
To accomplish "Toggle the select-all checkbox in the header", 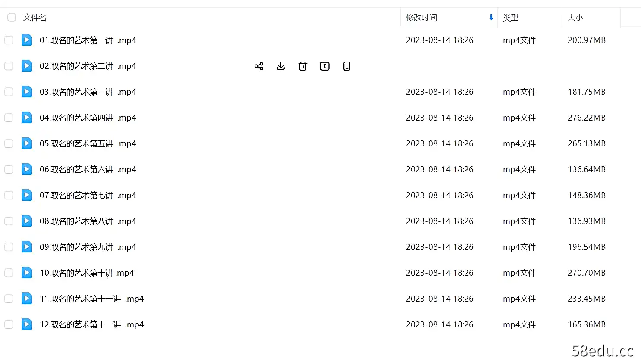I will (x=11, y=17).
